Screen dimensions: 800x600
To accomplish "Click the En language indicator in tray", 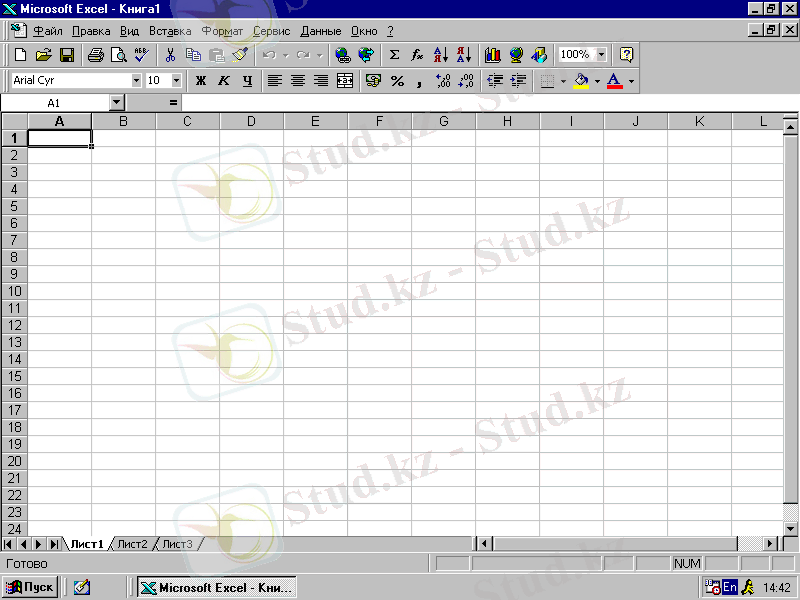I will click(730, 587).
